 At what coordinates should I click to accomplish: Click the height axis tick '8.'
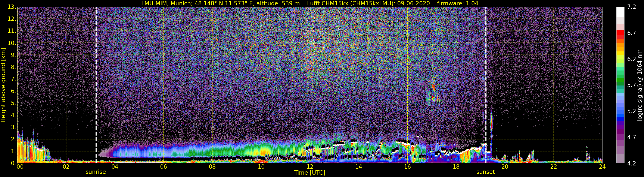[13, 67]
